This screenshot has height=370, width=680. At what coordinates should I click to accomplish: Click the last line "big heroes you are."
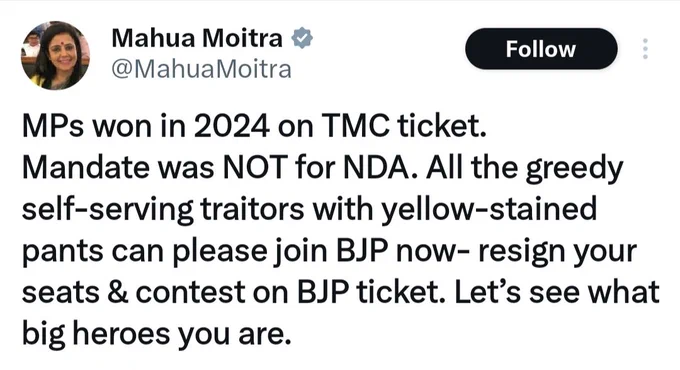pos(156,334)
